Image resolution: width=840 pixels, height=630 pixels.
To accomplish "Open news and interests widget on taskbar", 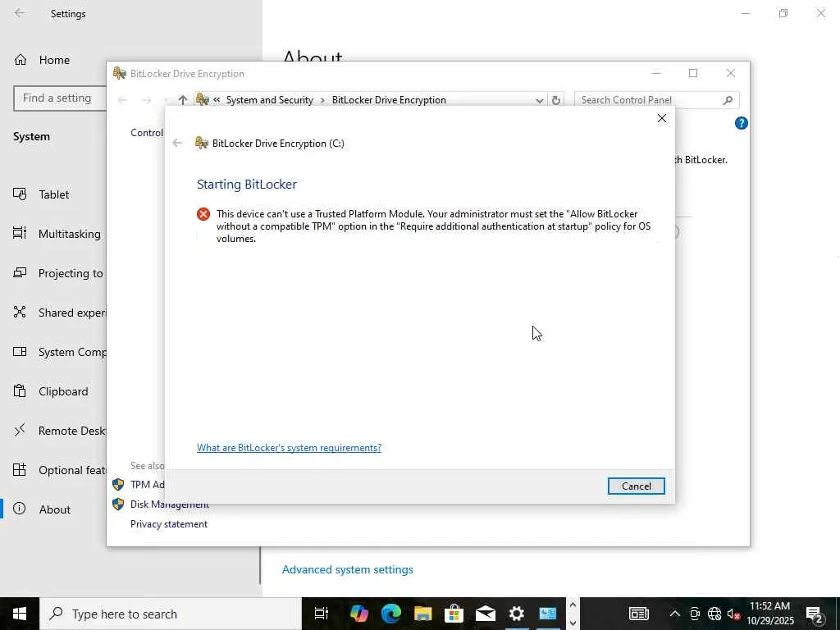I will coord(638,614).
